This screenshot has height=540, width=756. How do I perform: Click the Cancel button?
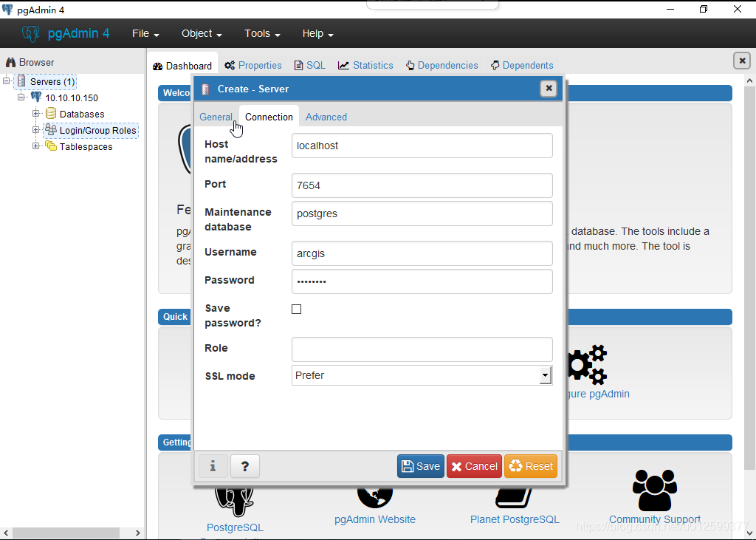[474, 466]
